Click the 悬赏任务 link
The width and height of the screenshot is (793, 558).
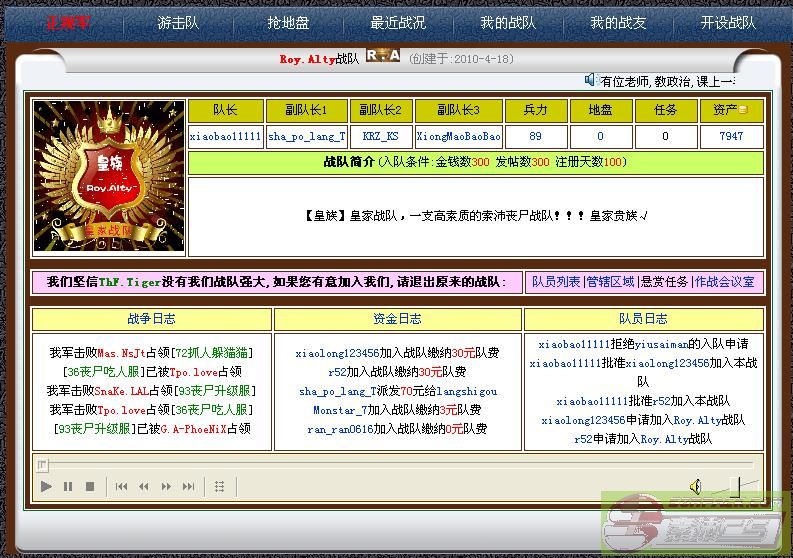(664, 282)
